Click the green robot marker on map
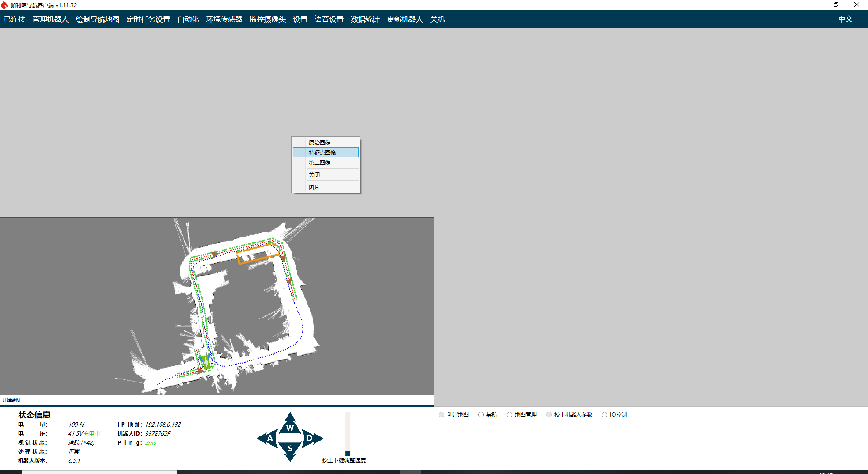The image size is (868, 474). pyautogui.click(x=206, y=361)
